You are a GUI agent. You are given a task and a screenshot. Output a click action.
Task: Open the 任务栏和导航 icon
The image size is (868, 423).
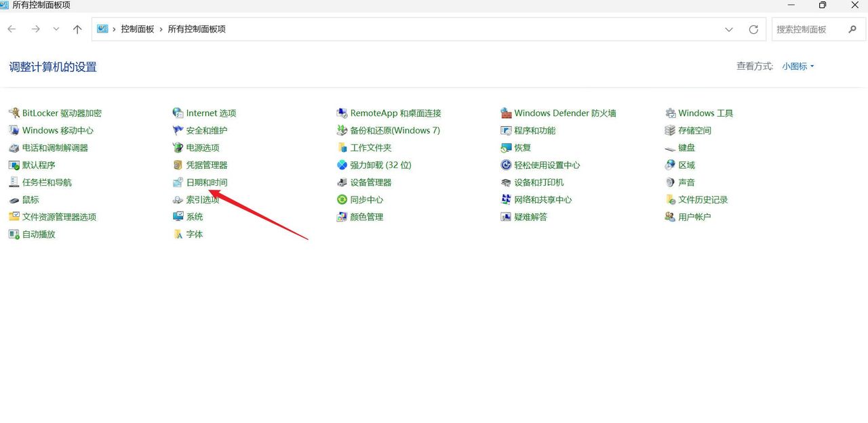click(14, 182)
